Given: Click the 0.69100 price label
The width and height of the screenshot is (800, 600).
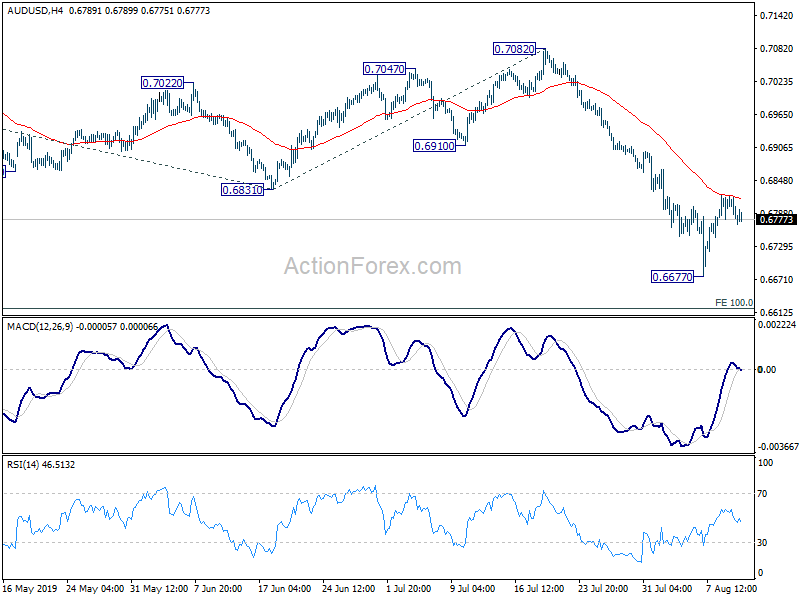Looking at the screenshot, I should [434, 146].
